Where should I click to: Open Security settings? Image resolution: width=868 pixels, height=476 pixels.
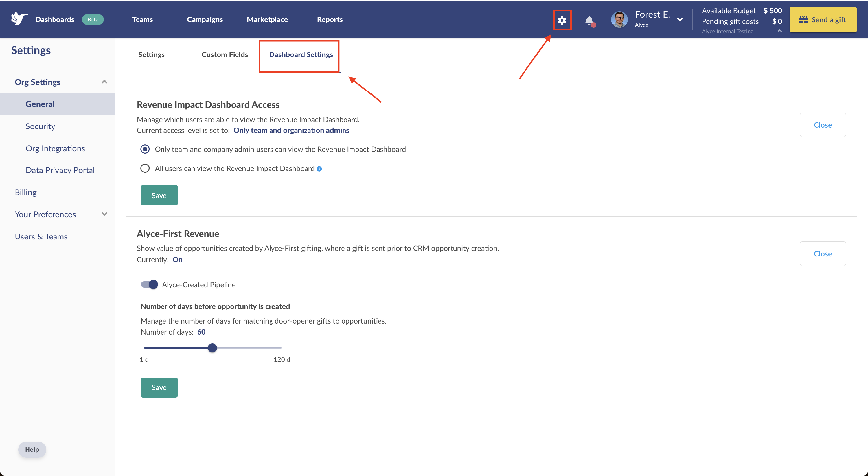point(40,126)
